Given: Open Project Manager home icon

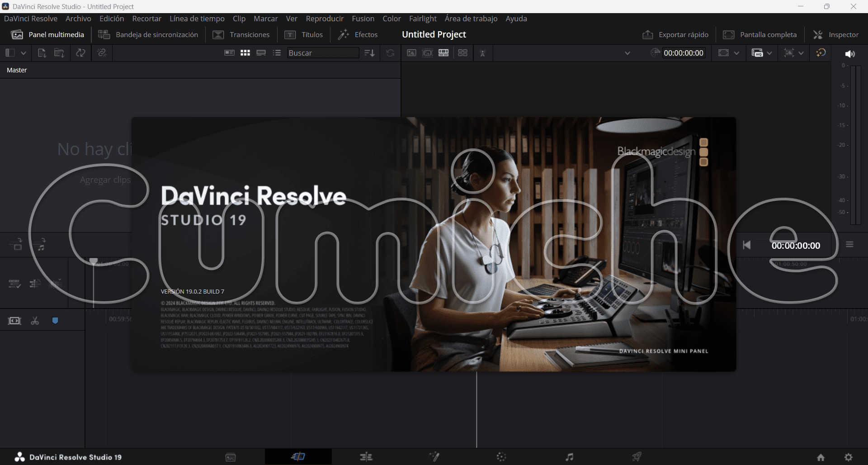Looking at the screenshot, I should point(821,457).
